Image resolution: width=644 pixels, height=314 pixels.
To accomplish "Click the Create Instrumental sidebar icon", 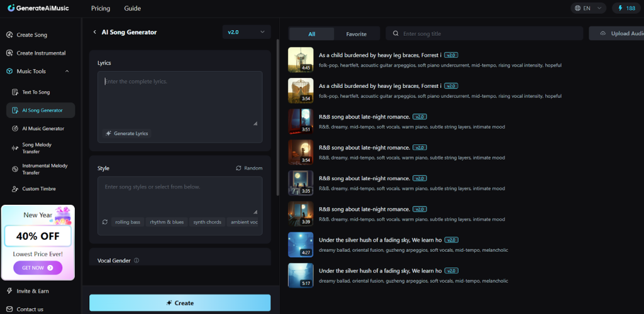I will coord(9,53).
